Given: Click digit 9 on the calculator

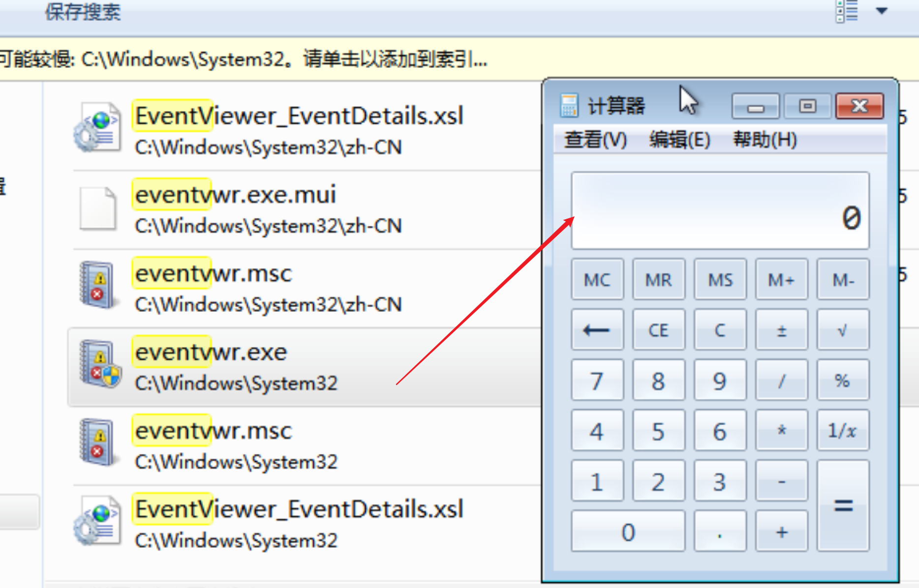Looking at the screenshot, I should coord(720,380).
